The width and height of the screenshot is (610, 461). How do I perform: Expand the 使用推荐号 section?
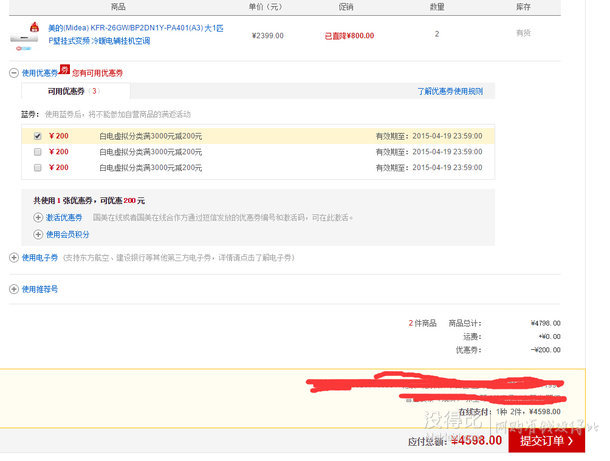click(13, 289)
